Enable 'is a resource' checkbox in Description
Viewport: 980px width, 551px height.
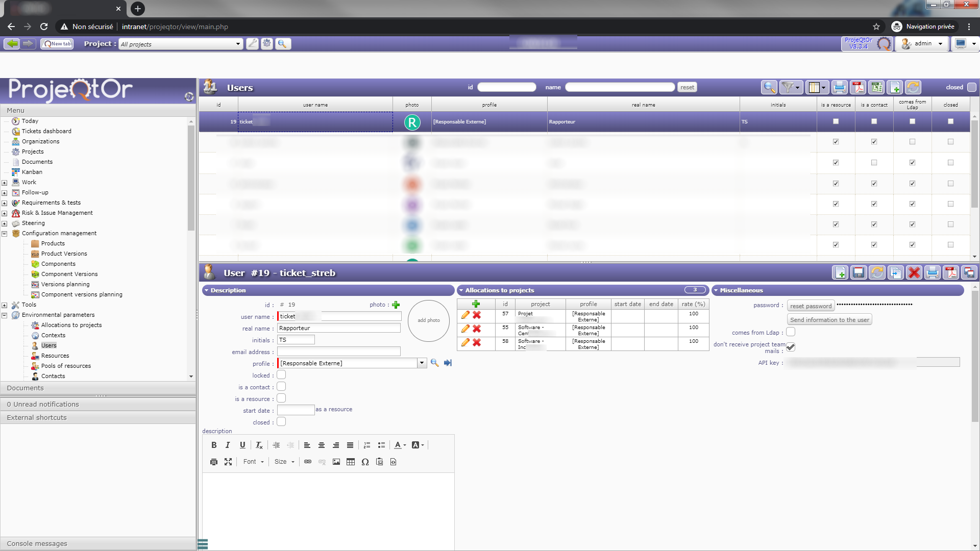[x=281, y=398]
